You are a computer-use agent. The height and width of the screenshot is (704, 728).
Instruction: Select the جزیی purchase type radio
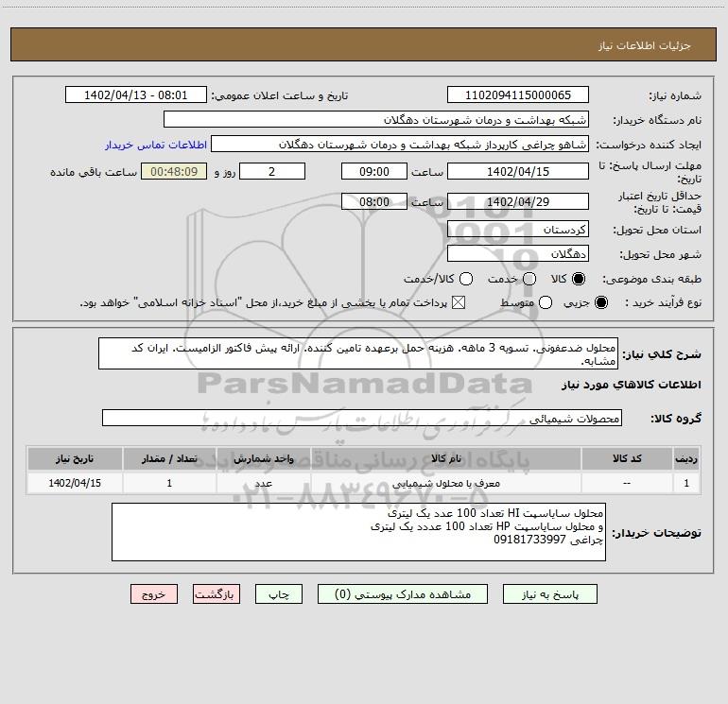600,303
